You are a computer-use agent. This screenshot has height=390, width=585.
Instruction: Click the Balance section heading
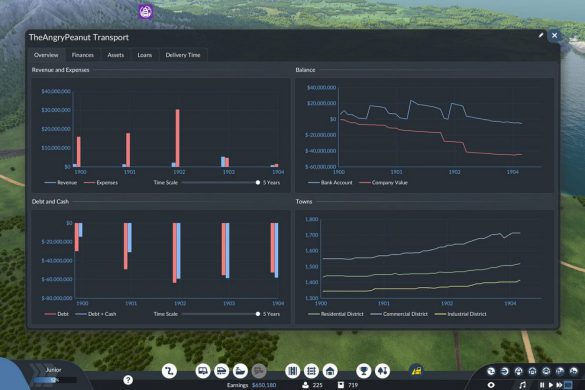(x=305, y=70)
